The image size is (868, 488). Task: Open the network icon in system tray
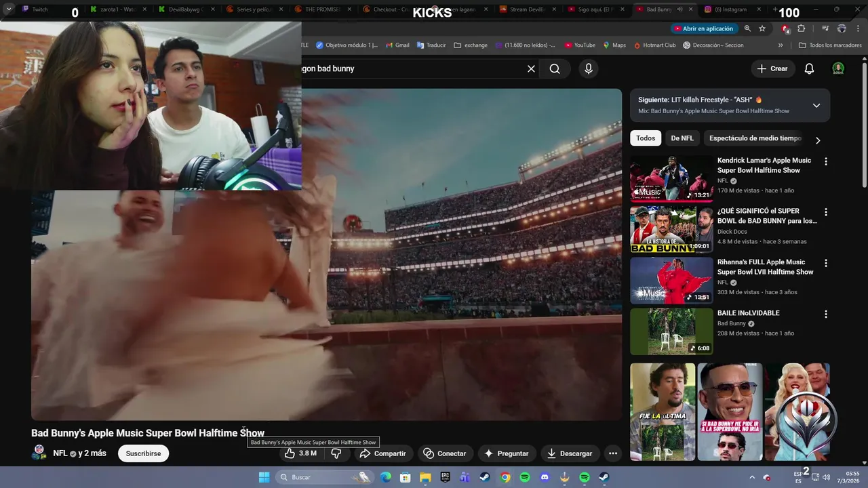click(x=814, y=477)
